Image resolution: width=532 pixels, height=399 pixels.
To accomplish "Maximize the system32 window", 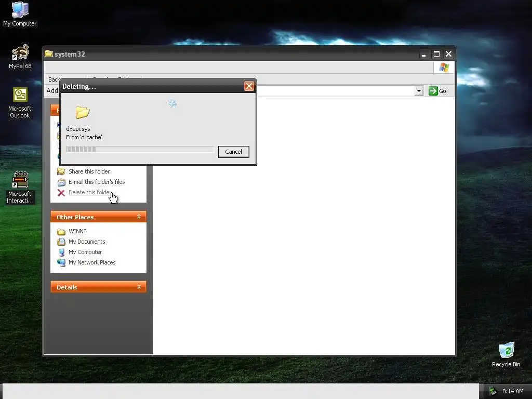I will 436,54.
